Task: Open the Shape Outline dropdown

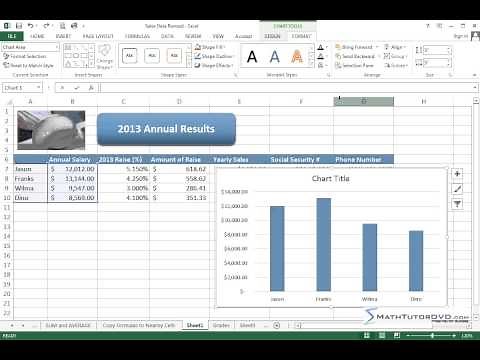Action: point(214,56)
